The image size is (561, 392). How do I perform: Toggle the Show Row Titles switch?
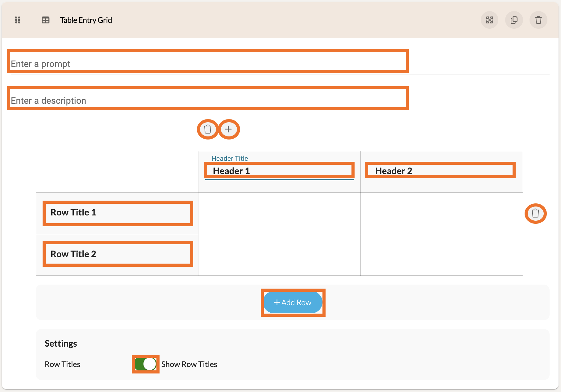pyautogui.click(x=146, y=364)
